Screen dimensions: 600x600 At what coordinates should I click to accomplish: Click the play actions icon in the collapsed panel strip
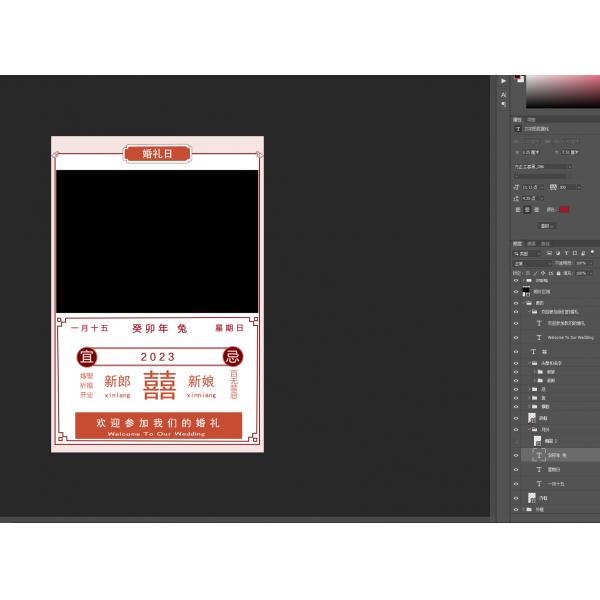[x=504, y=80]
